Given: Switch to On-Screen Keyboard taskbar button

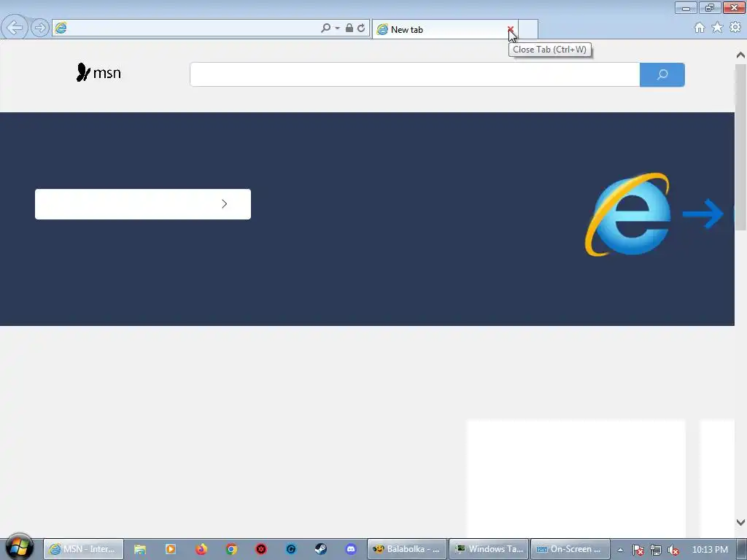Looking at the screenshot, I should (570, 549).
